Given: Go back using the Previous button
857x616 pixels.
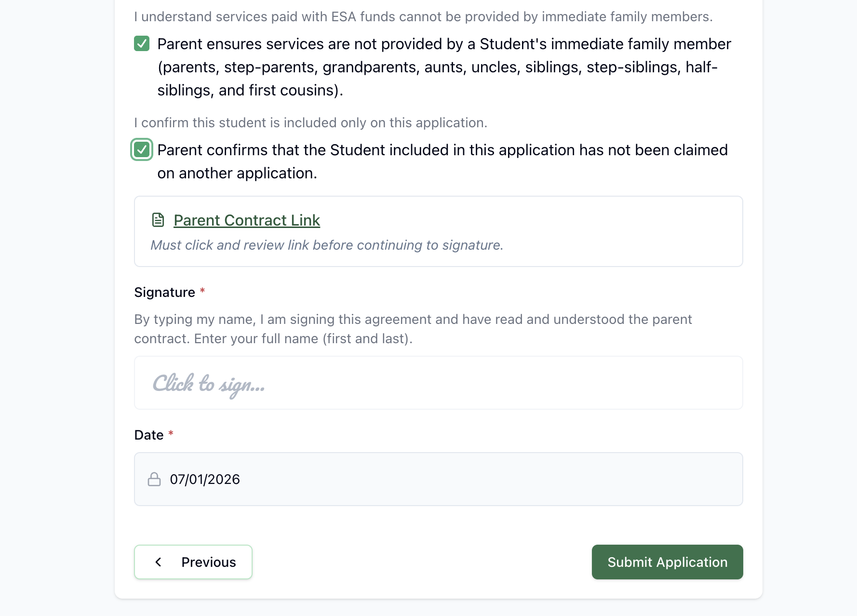Looking at the screenshot, I should (193, 562).
